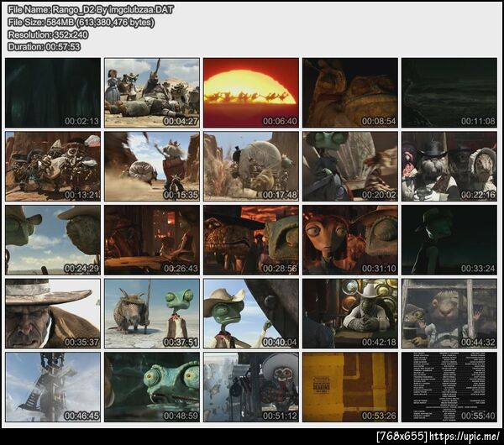The height and width of the screenshot is (445, 504).
Task: Click the File Name Rango_D2 text
Action: (91, 10)
